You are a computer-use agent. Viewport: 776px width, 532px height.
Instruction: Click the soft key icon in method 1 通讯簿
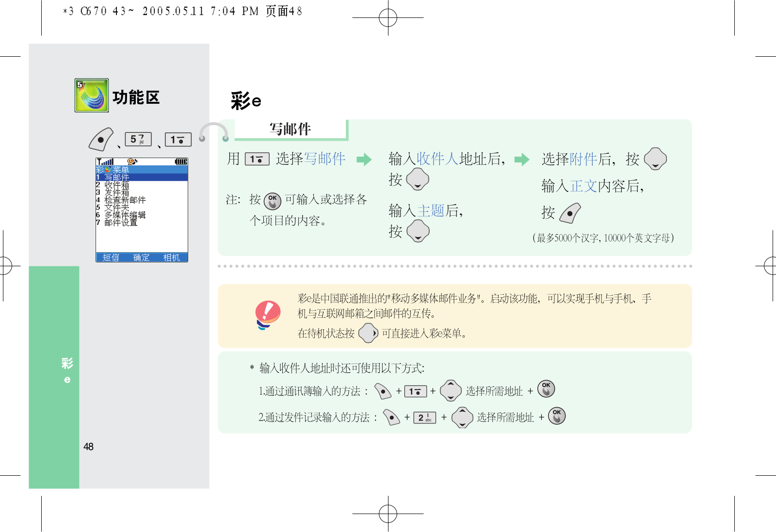tap(383, 391)
